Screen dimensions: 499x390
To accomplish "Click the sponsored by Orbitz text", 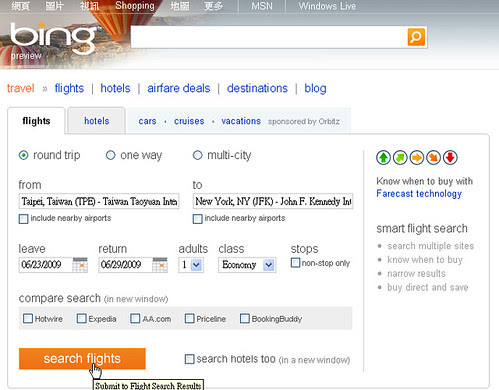I will (x=304, y=121).
